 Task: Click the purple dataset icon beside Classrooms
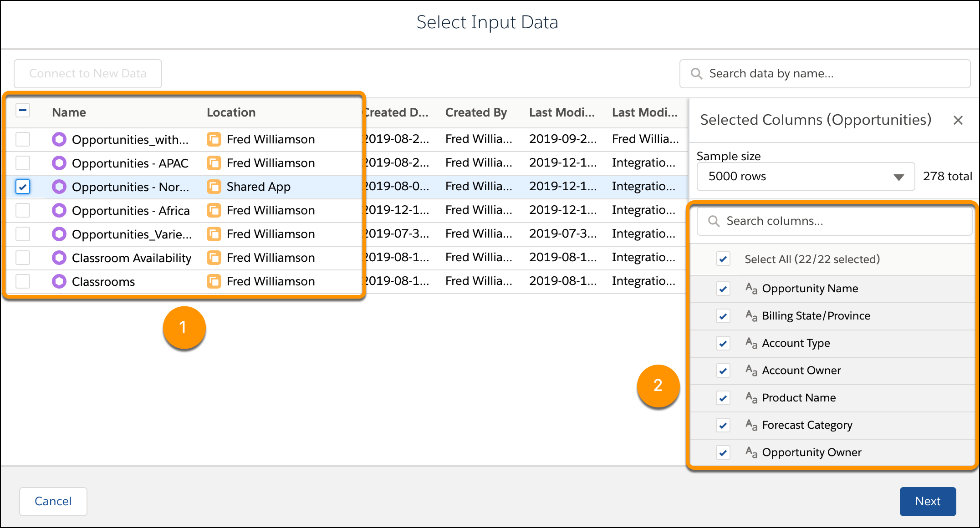[59, 281]
